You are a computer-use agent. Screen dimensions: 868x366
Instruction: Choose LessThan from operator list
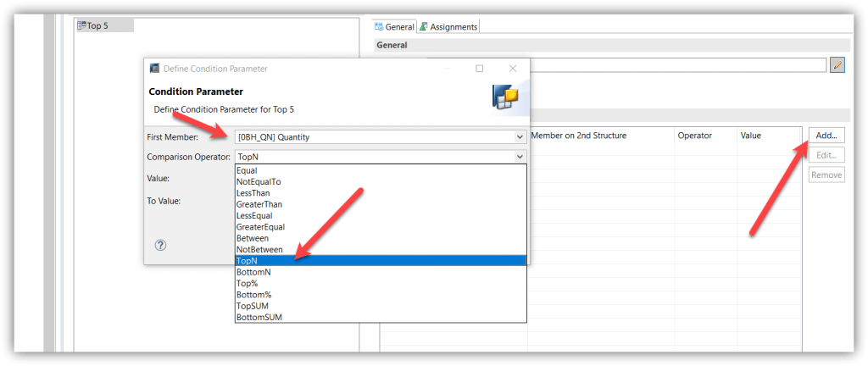pos(381,193)
